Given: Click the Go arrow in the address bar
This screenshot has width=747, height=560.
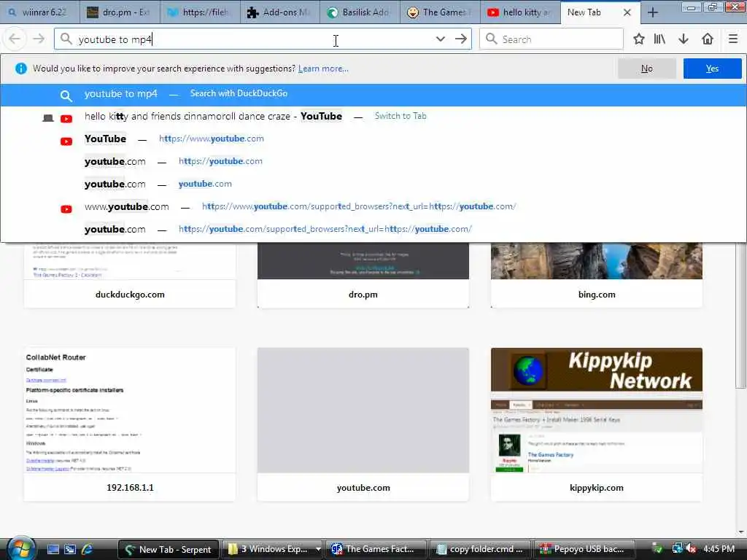Looking at the screenshot, I should [461, 39].
